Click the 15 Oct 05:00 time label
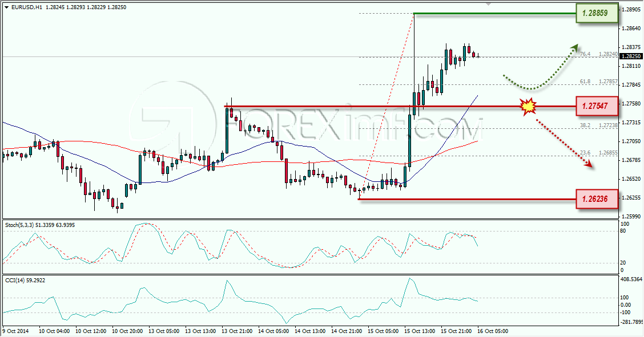Viewport: 644px width, 337px height. click(x=383, y=331)
